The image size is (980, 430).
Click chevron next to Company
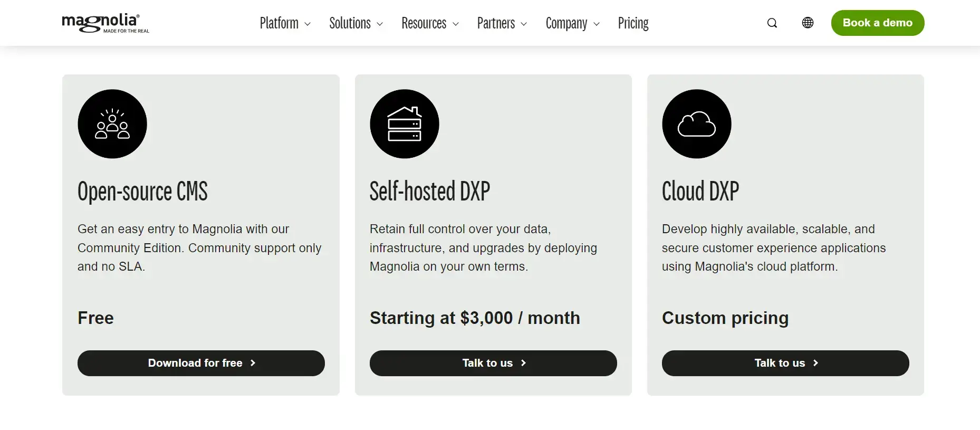(x=597, y=24)
